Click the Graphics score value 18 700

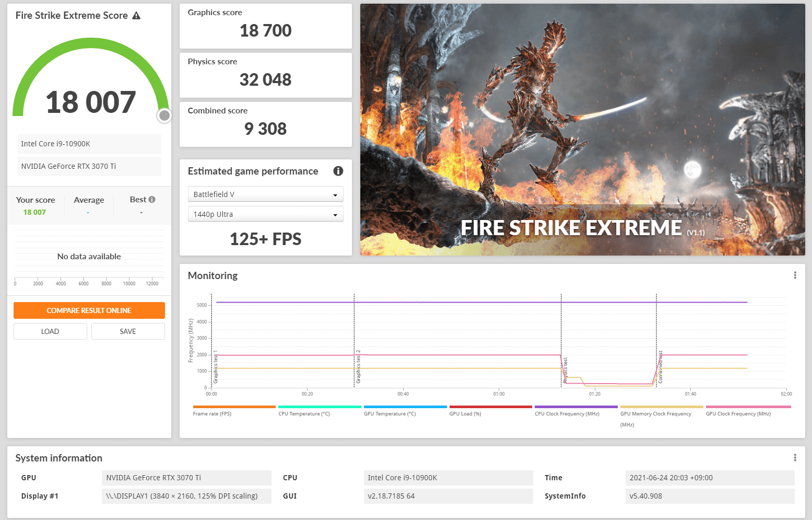coord(265,30)
